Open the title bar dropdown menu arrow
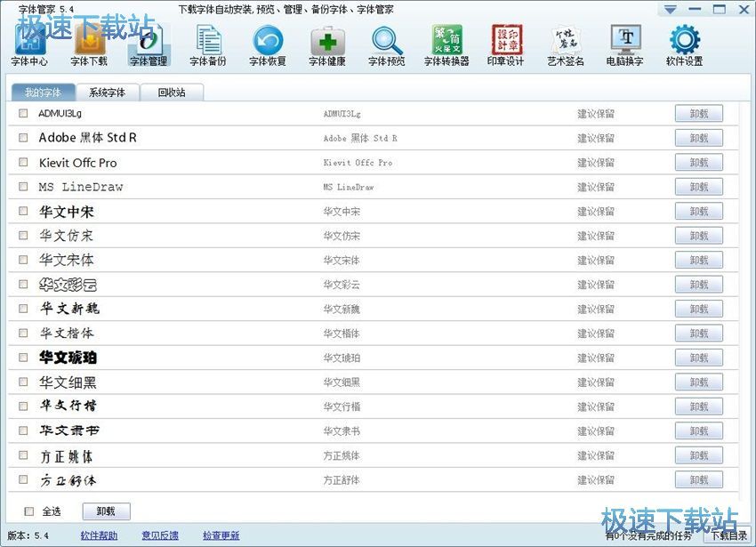Screen dimensions: 756x547 671,9
